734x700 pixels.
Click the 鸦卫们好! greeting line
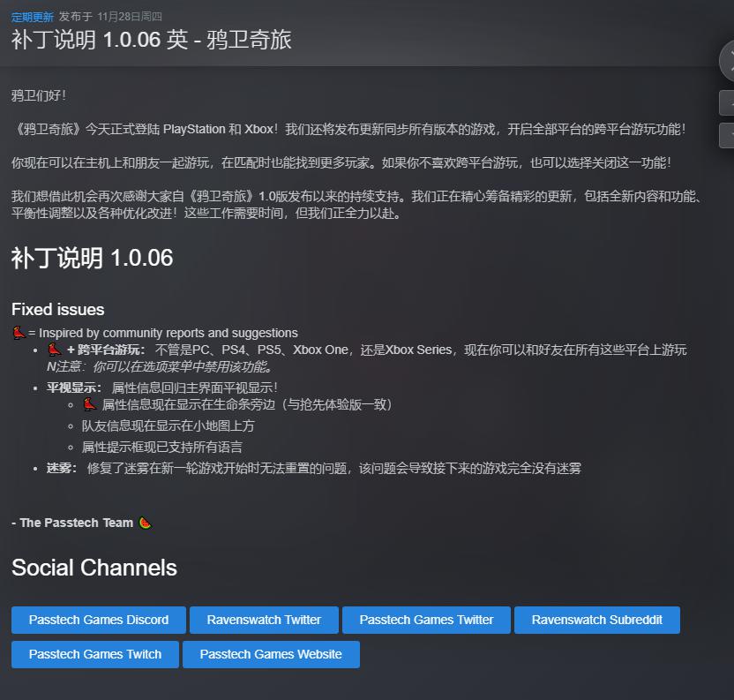[x=39, y=95]
